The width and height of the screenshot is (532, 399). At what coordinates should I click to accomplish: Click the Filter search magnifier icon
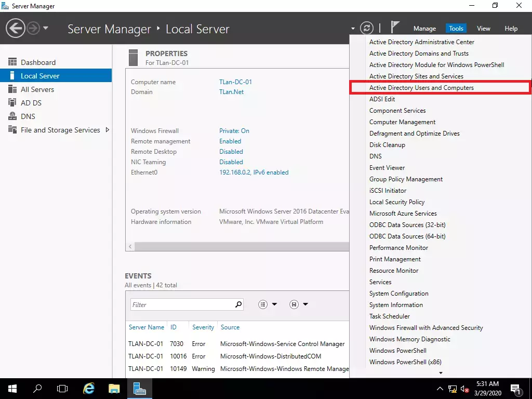(238, 304)
